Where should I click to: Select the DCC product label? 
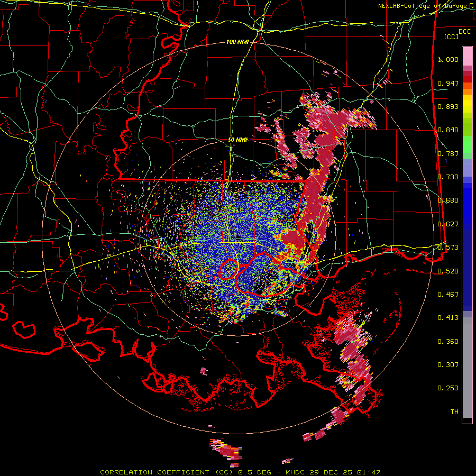pyautogui.click(x=464, y=32)
